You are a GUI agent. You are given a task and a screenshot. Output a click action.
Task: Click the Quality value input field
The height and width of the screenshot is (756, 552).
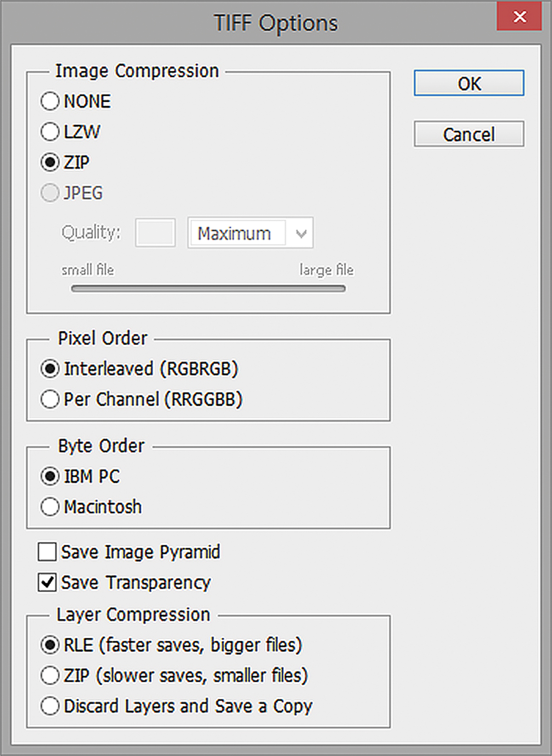pyautogui.click(x=155, y=233)
